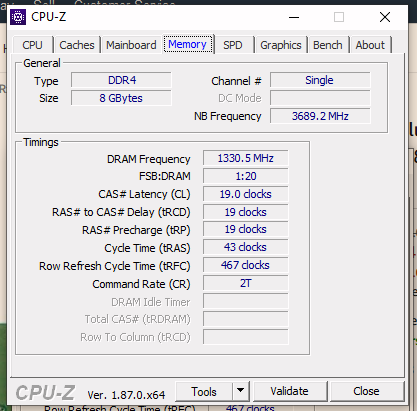The width and height of the screenshot is (417, 411).
Task: Click the Tools button
Action: coord(204,392)
